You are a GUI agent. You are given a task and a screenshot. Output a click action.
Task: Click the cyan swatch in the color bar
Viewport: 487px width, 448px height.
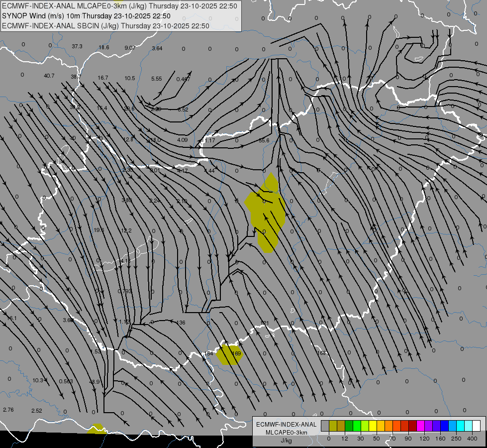click(460, 426)
